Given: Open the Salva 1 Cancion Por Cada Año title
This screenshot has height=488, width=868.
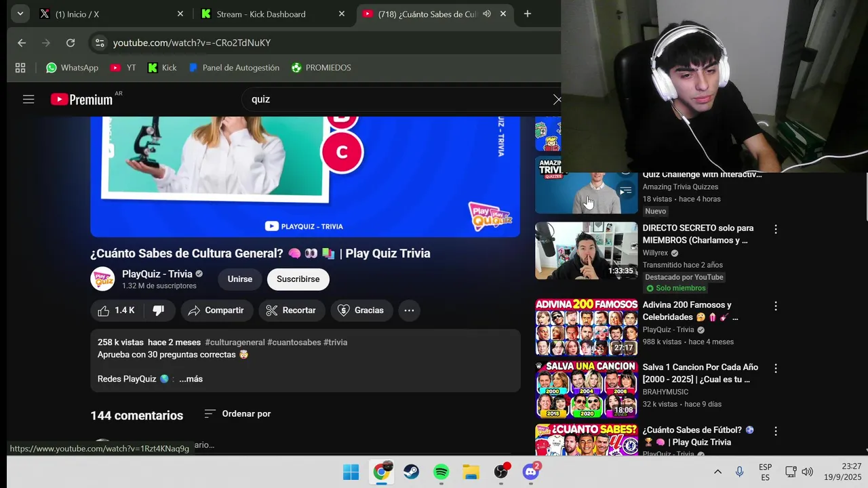Looking at the screenshot, I should [x=700, y=373].
